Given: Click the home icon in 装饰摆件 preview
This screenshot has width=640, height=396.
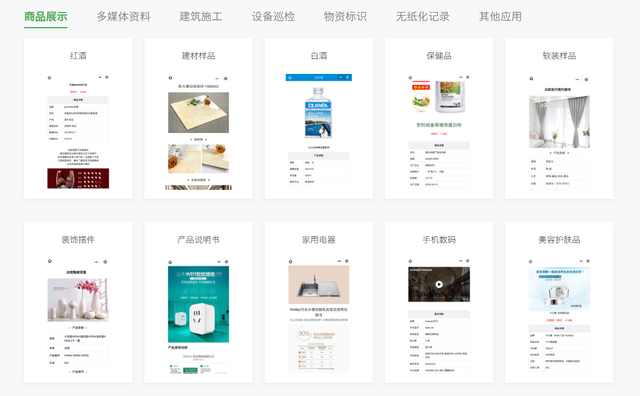Looking at the screenshot, I should tap(50, 260).
